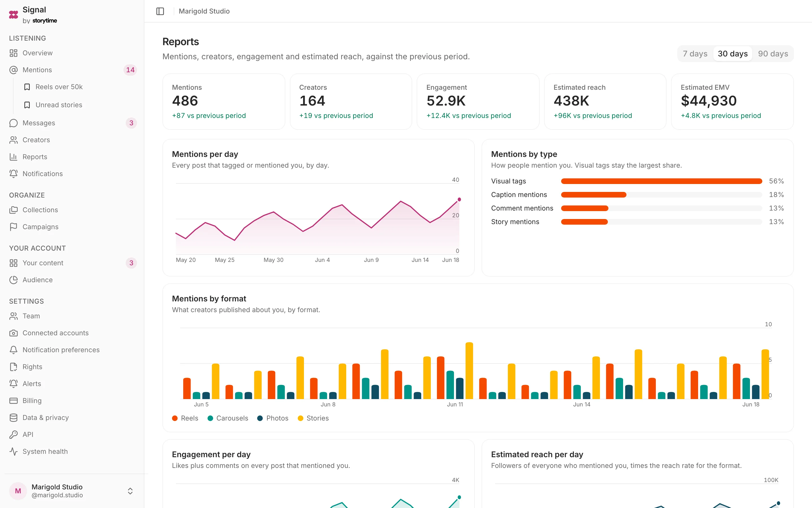Click '+87 vs previous period' text
Screen dimensions: 812x508
point(209,116)
